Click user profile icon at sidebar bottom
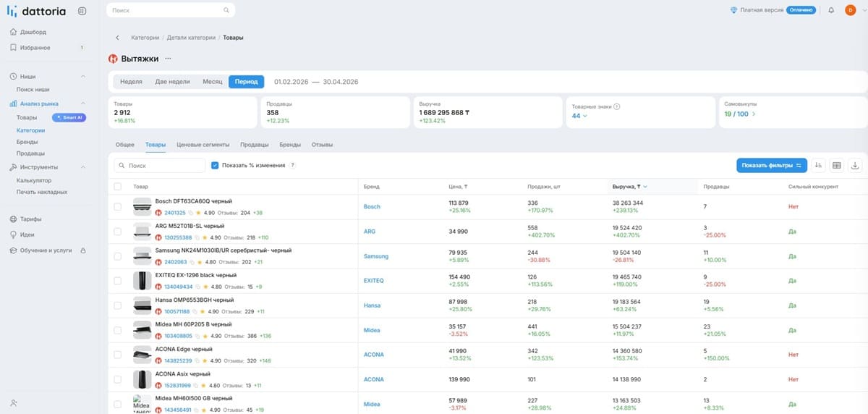Image resolution: width=868 pixels, height=414 pixels. coord(14,402)
